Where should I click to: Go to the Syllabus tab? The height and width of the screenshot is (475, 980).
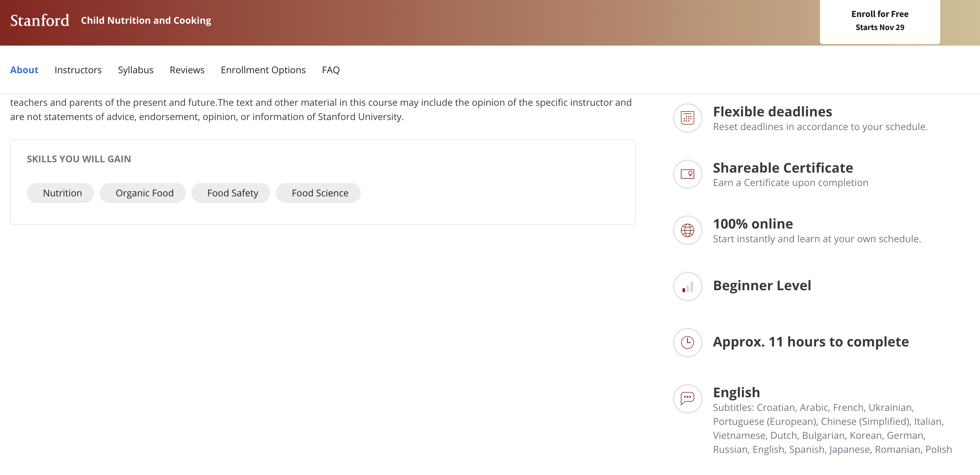coord(135,70)
